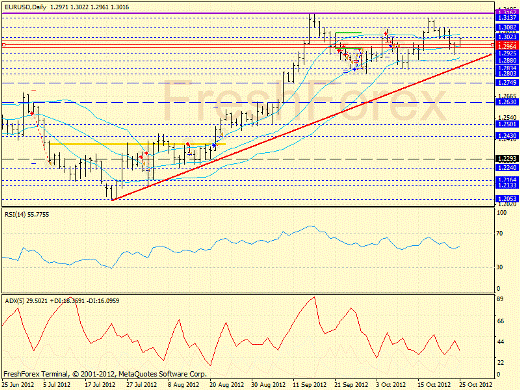Select the red 1.2964 current price label
This screenshot has height=390, width=520.
tap(507, 46)
